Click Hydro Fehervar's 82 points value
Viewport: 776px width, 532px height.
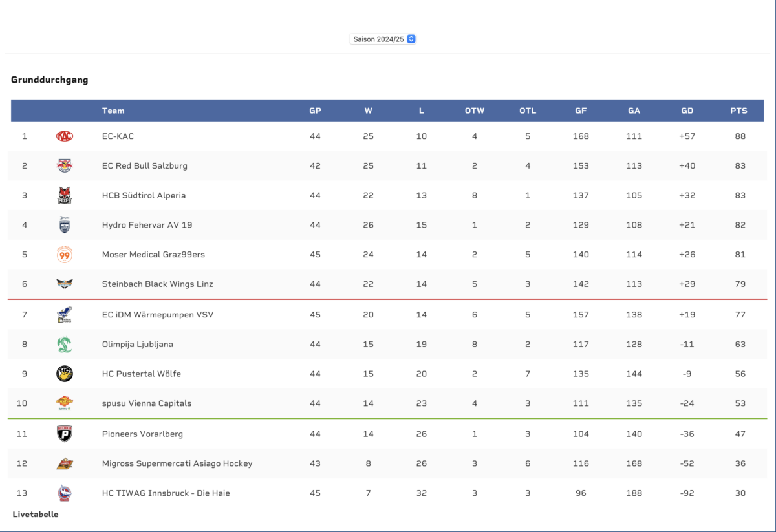click(x=740, y=225)
